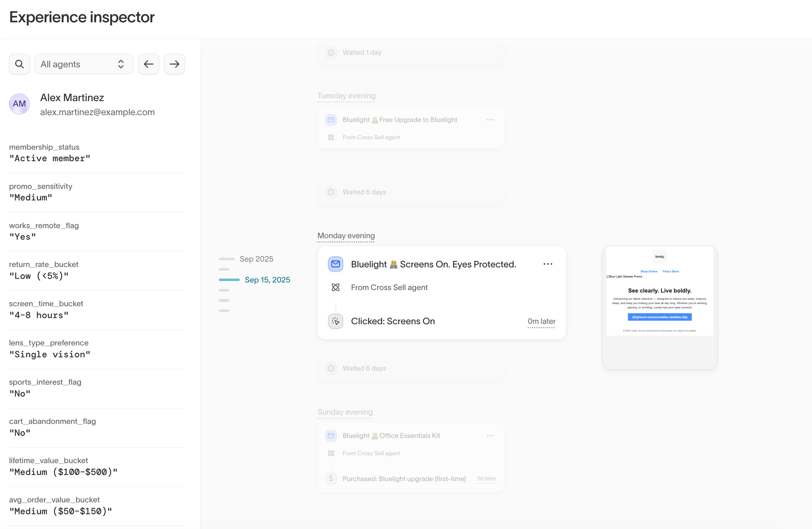Click agent icon on Office Essentials Kit card
Viewport: 812px width, 529px height.
pos(331,453)
